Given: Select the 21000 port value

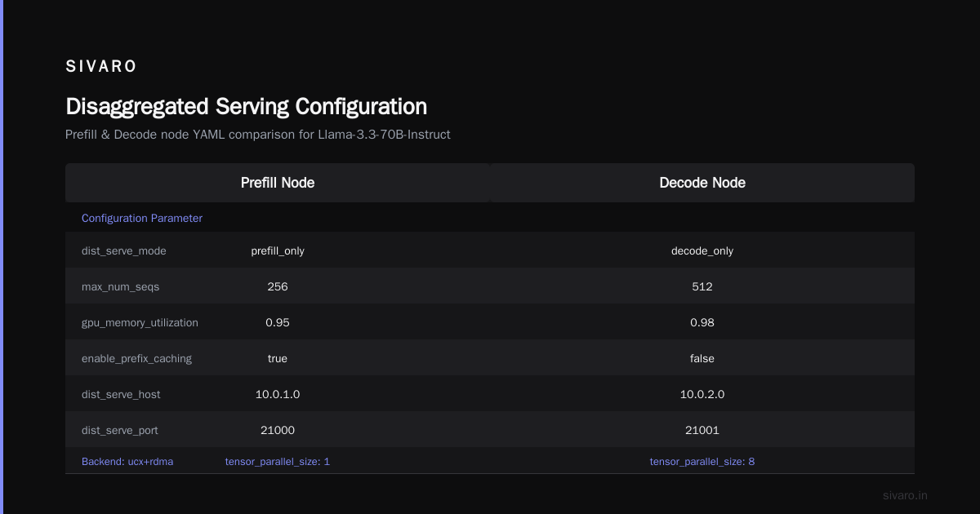Looking at the screenshot, I should pos(278,431).
